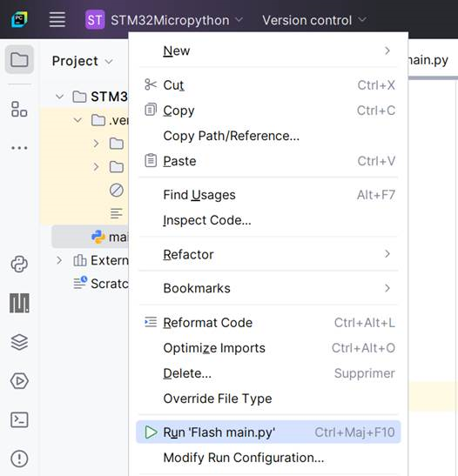Click the ignored-file circle icon in tree

click(117, 191)
